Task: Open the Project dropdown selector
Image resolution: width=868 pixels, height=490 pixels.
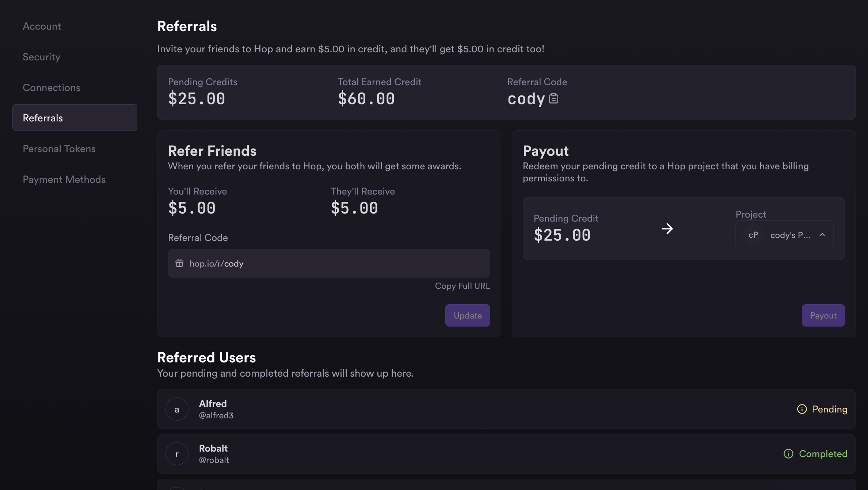Action: coord(785,235)
